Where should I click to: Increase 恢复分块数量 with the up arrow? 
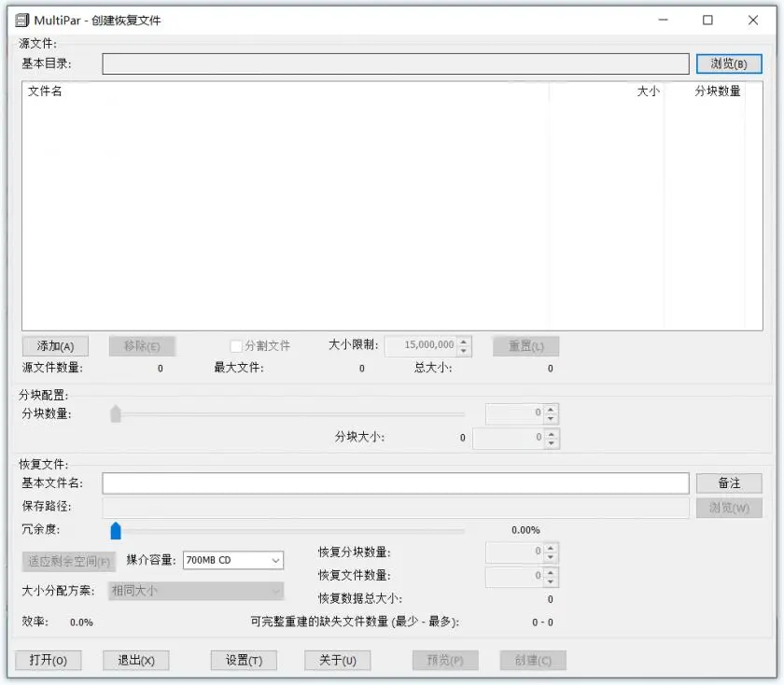tap(551, 549)
